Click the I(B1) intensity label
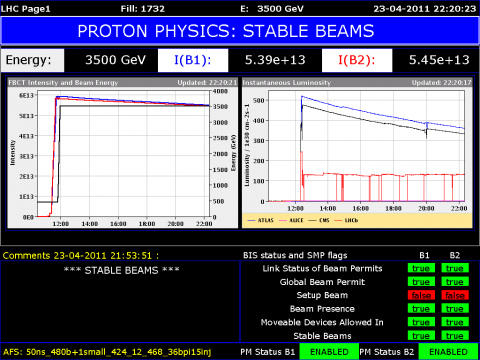This screenshot has height=360, width=480. (x=193, y=60)
